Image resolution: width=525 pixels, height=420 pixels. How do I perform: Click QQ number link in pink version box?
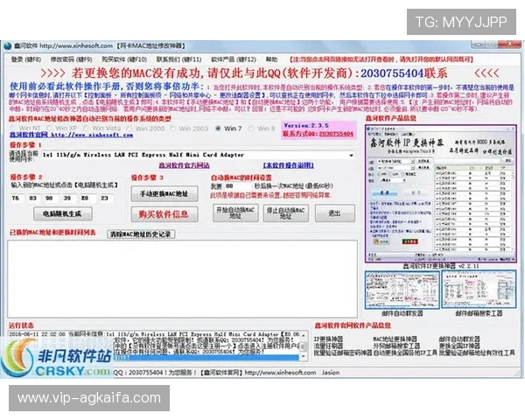pos(336,134)
